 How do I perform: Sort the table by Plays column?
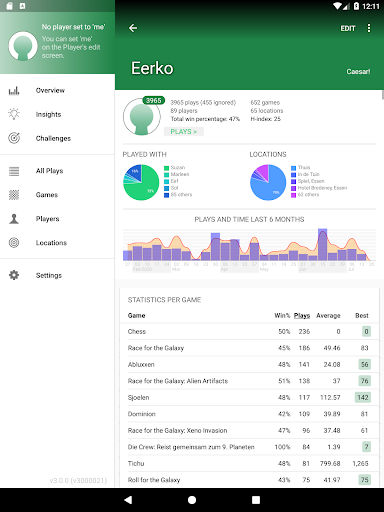tap(302, 315)
